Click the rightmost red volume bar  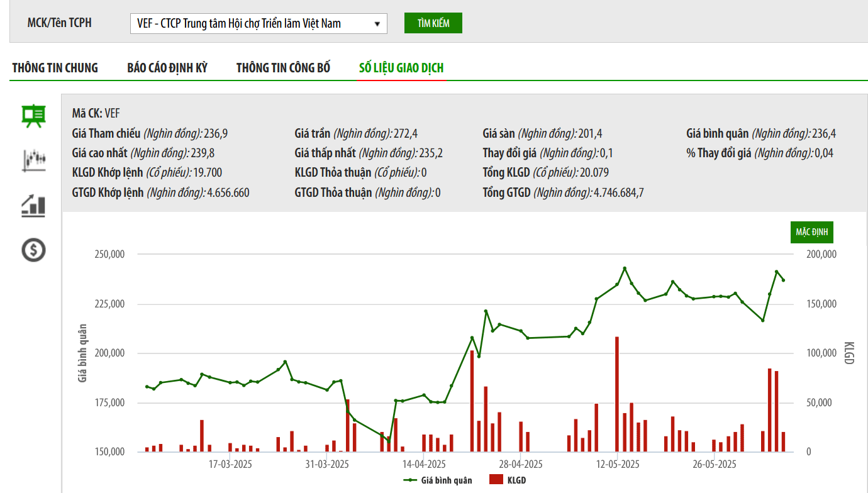click(x=783, y=441)
